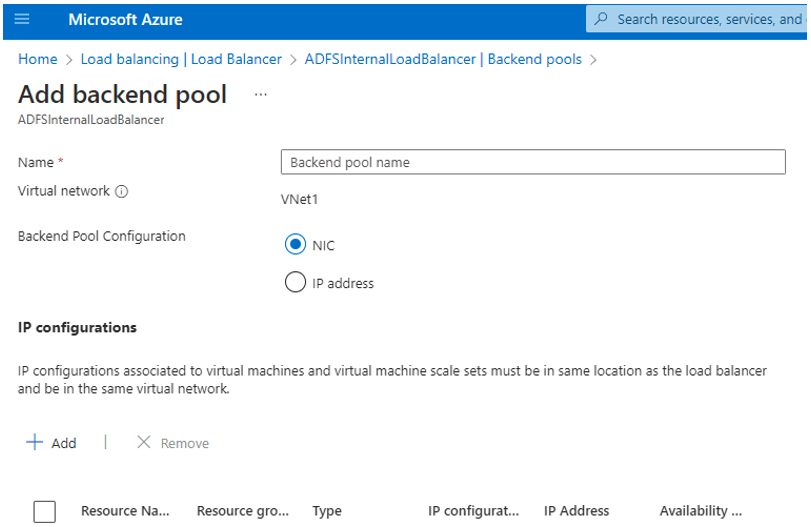Open the ellipsis more options menu
Image resolution: width=811 pixels, height=527 pixels.
(x=261, y=95)
